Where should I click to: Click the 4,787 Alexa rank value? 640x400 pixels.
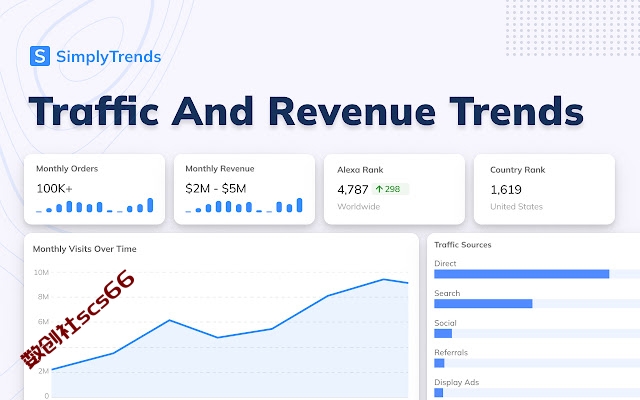[353, 190]
